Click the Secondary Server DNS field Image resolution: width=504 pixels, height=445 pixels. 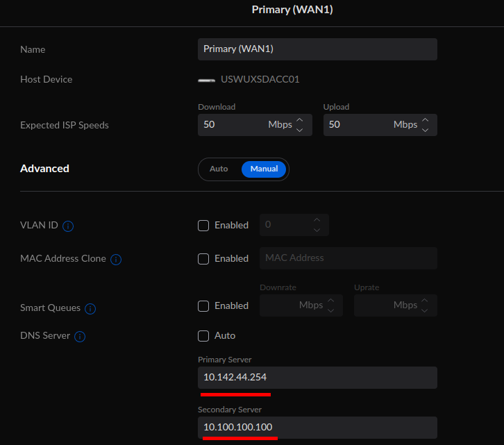click(317, 427)
